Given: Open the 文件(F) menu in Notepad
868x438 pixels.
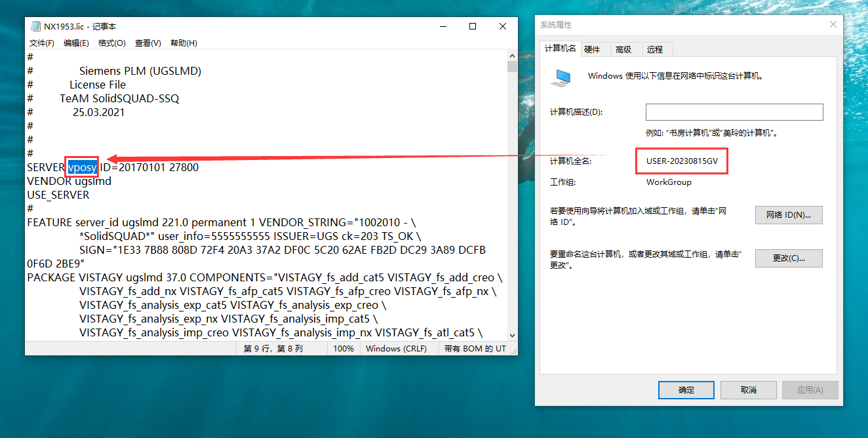Looking at the screenshot, I should tap(42, 43).
